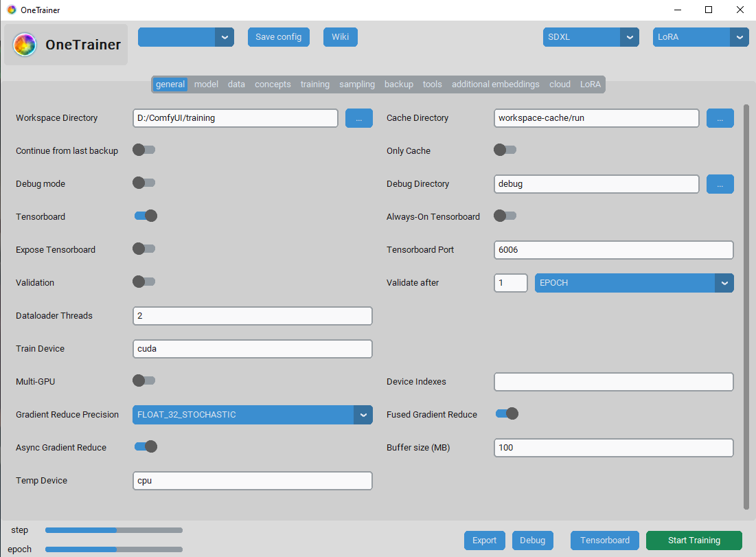Open the LoRA training method dropdown
This screenshot has height=557, width=756.
(x=701, y=37)
